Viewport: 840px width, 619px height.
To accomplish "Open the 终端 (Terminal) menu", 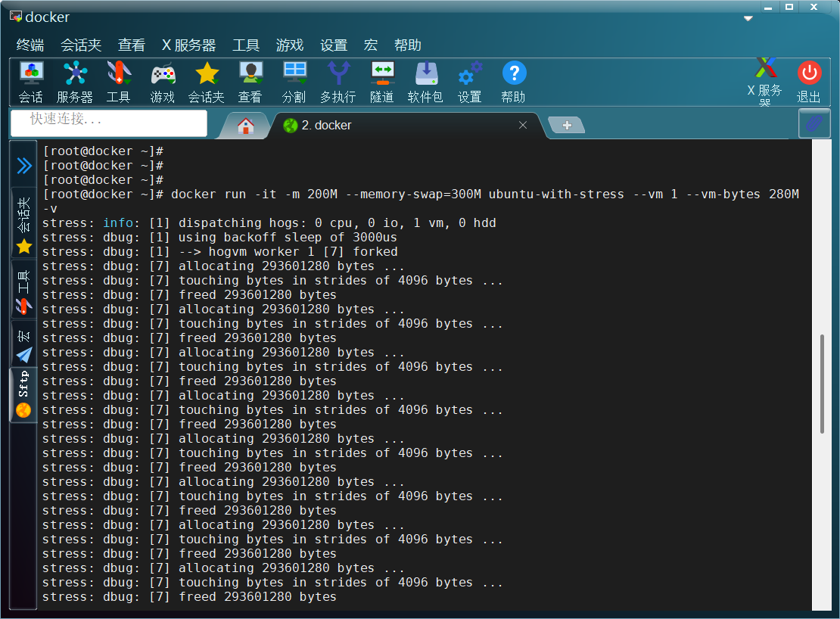I will (30, 45).
